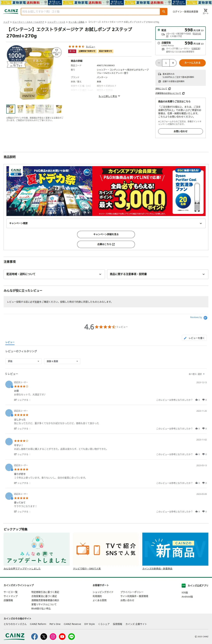The height and width of the screenshot is (644, 212).
Task: Open the 夏のドデカ祭 campaign banner
Action: pyautogui.click(x=106, y=191)
